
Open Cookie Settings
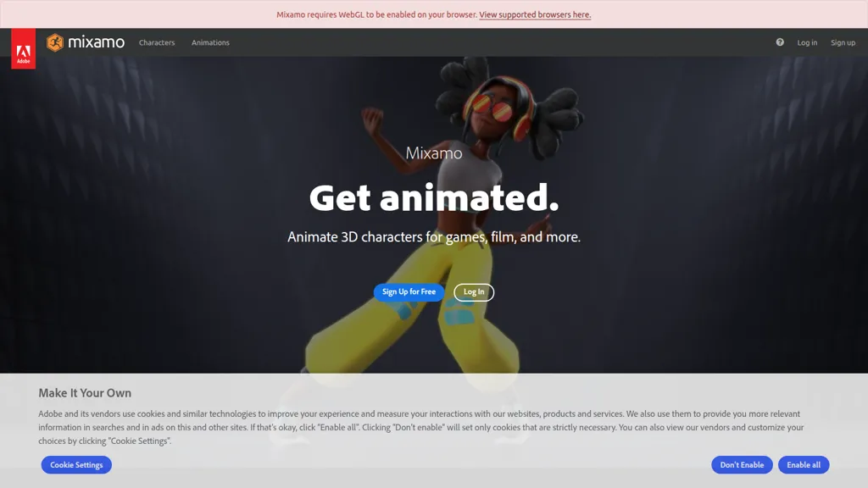76,465
